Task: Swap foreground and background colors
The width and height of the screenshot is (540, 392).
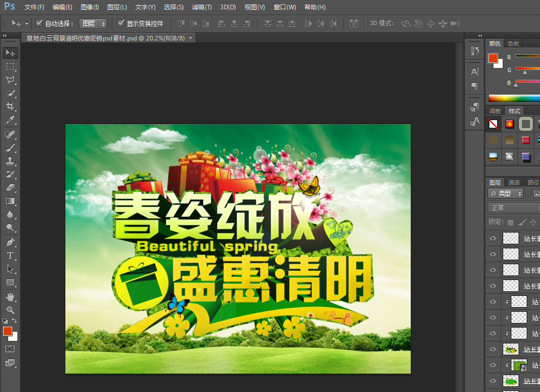Action: [x=14, y=320]
